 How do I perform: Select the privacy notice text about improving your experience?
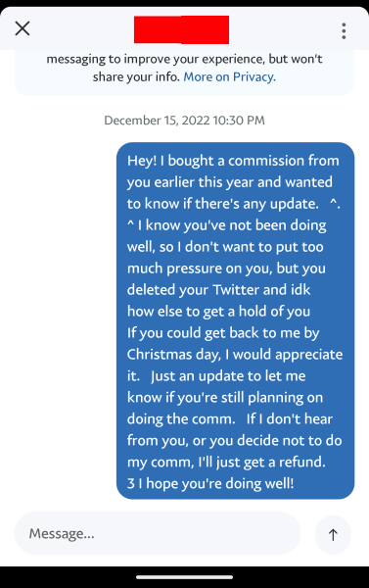tap(184, 68)
